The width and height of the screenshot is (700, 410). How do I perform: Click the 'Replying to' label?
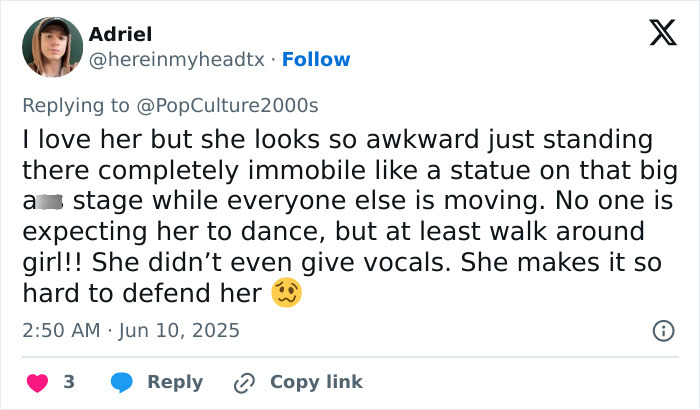click(x=77, y=103)
